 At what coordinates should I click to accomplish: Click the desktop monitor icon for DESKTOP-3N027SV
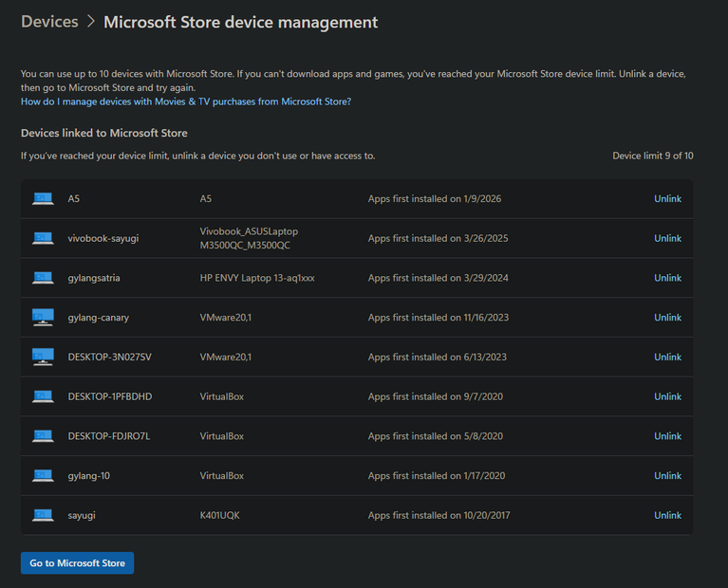[x=43, y=357]
